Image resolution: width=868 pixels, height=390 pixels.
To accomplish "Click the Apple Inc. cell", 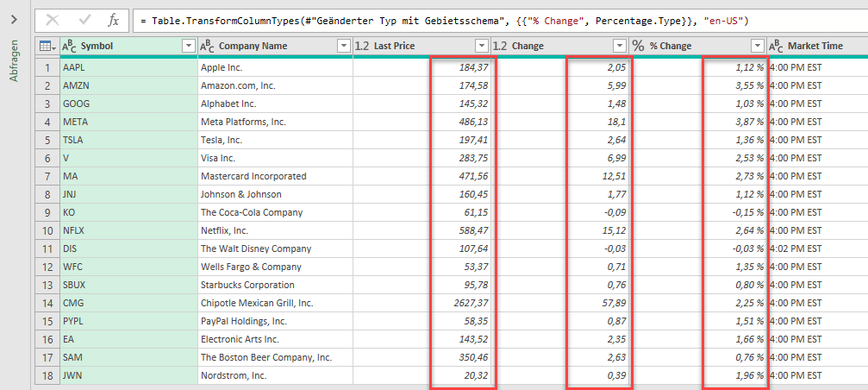I will pos(276,68).
